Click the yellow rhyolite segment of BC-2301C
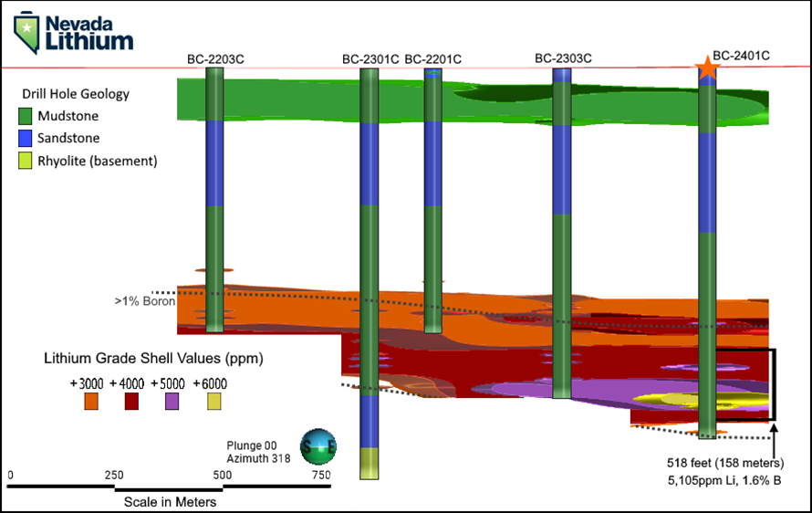This screenshot has width=812, height=513. [369, 463]
